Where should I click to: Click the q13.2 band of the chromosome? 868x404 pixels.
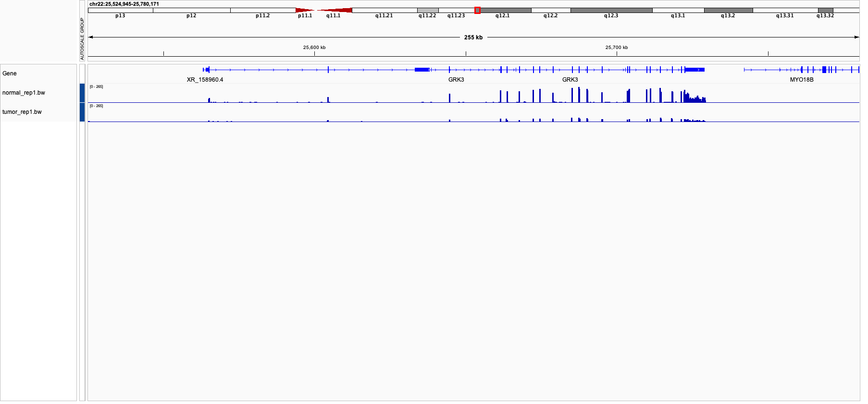click(728, 10)
